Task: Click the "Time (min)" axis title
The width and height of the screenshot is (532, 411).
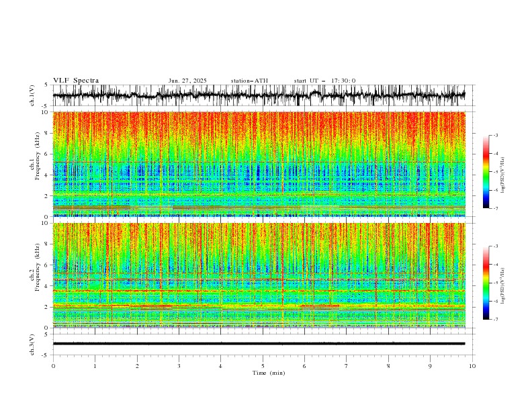Action: tap(269, 373)
